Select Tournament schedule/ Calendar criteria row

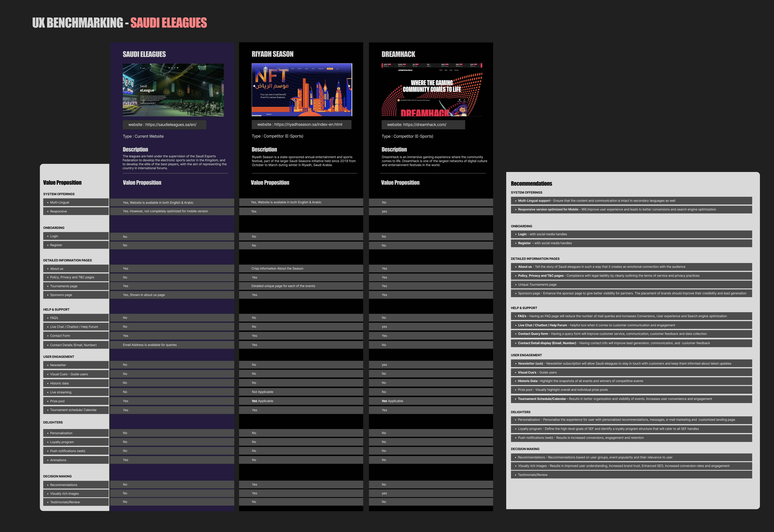click(76, 410)
